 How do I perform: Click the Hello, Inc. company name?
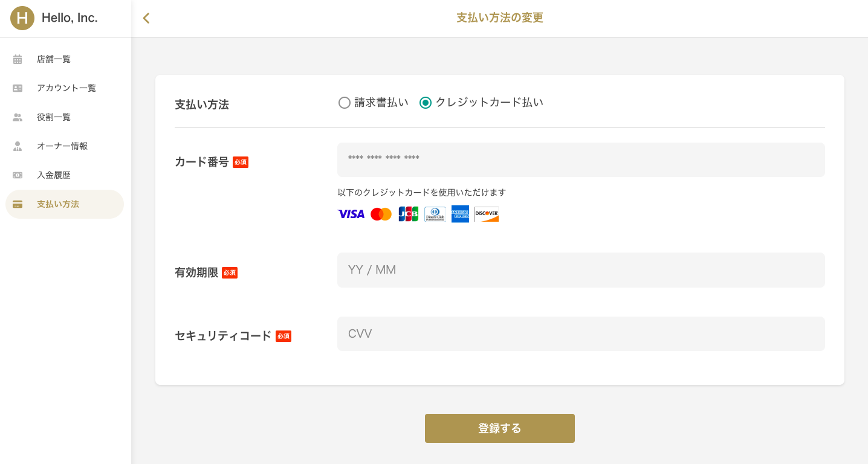click(x=68, y=18)
